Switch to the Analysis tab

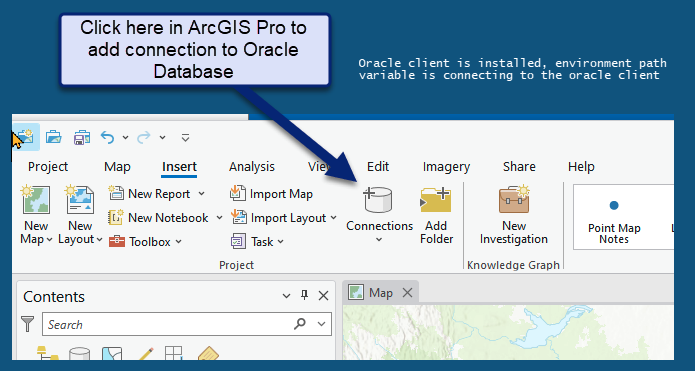tap(252, 167)
